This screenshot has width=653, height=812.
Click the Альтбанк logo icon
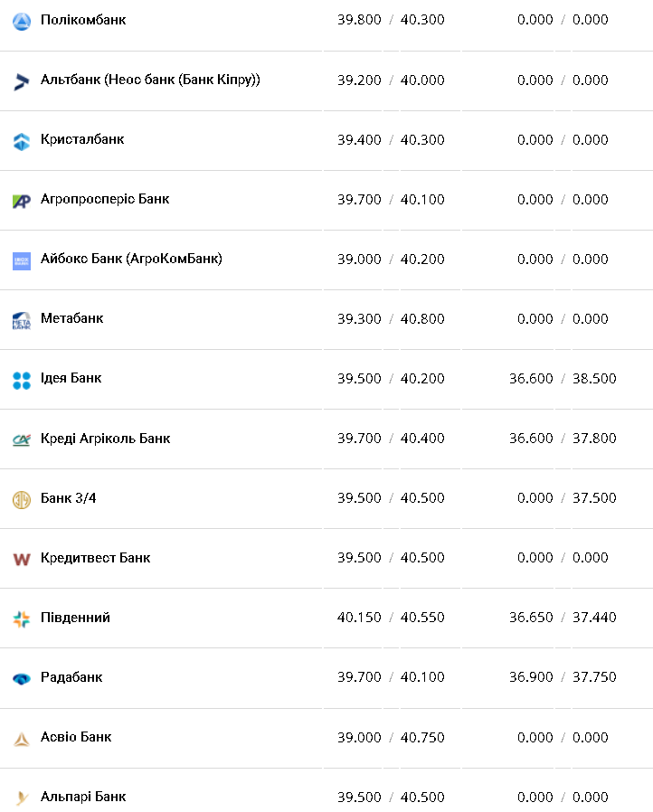22,81
